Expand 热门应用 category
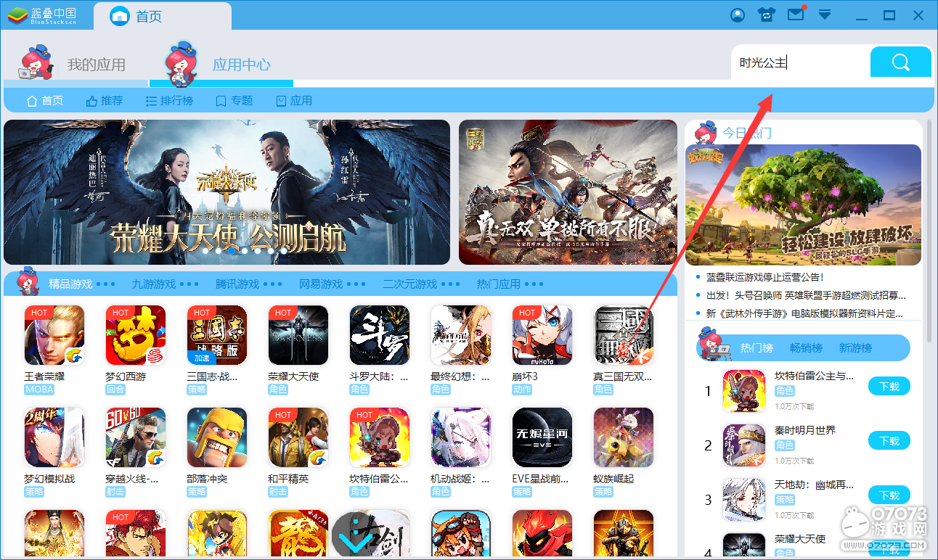938x560 pixels. coord(510,284)
